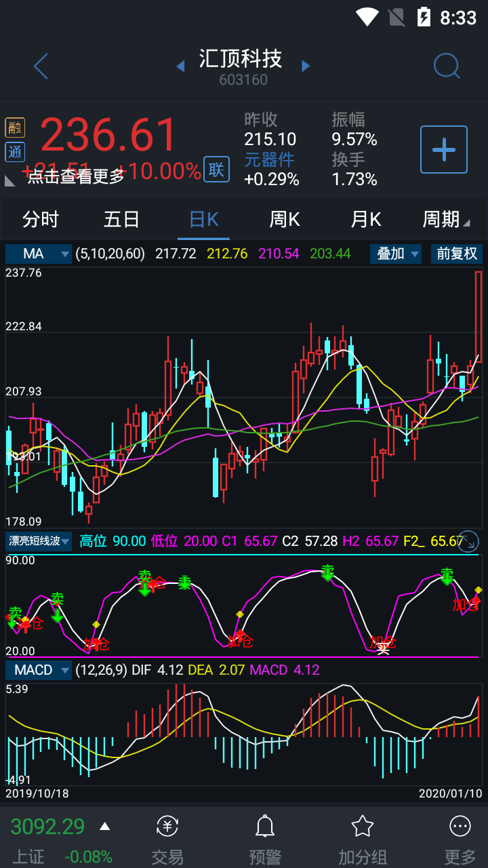Tap the 2019/10/18 start date label

(x=37, y=793)
